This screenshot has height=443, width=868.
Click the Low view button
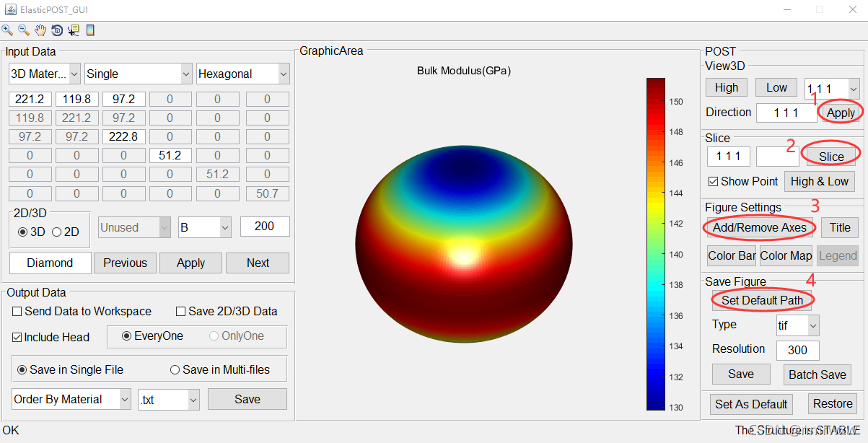click(776, 88)
